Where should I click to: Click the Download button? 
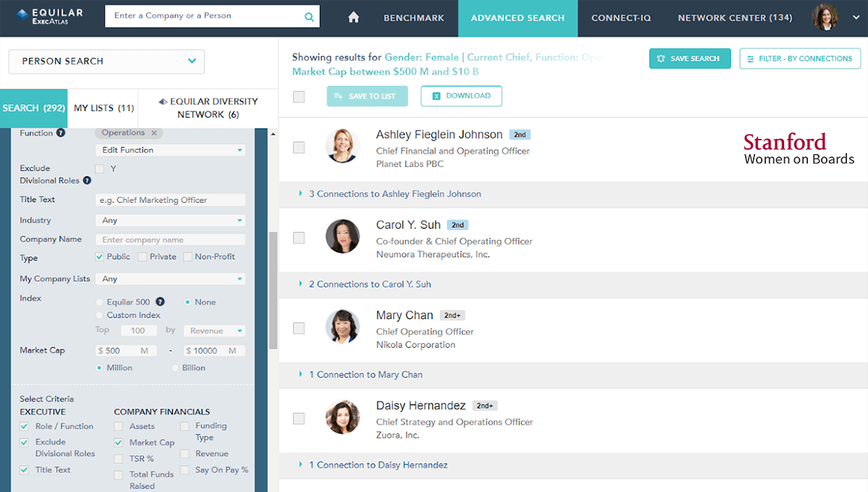(x=461, y=96)
